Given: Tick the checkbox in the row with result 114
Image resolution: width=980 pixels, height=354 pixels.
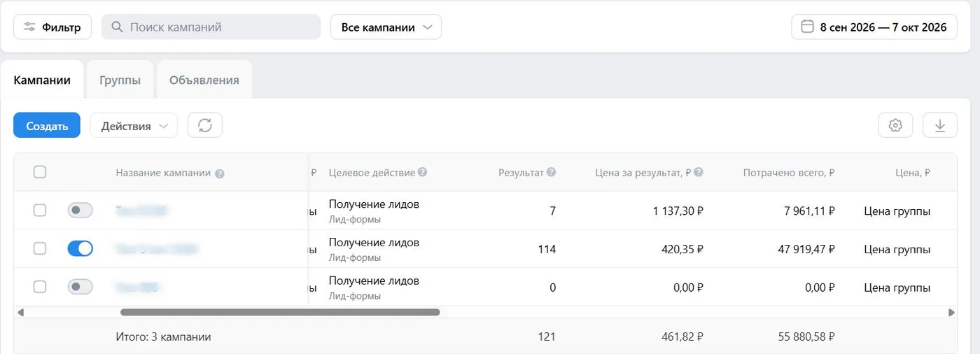Looking at the screenshot, I should (40, 248).
